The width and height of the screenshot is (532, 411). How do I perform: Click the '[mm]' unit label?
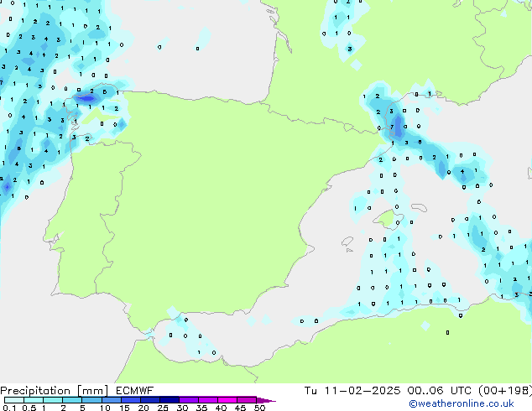pyautogui.click(x=92, y=391)
